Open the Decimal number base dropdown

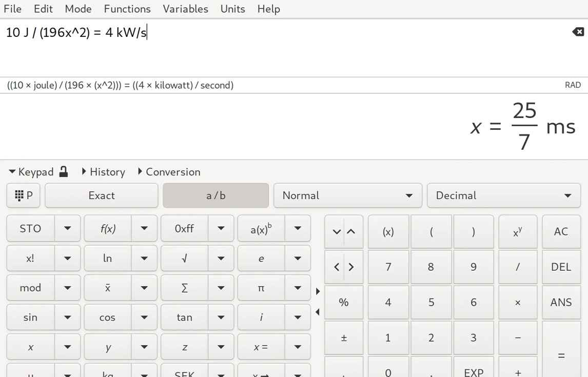pyautogui.click(x=503, y=195)
